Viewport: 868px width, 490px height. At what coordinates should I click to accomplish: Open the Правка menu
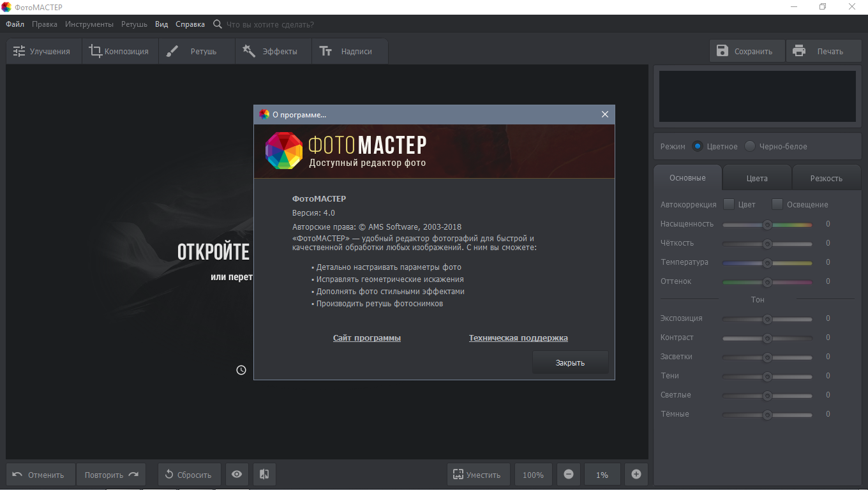coord(45,24)
